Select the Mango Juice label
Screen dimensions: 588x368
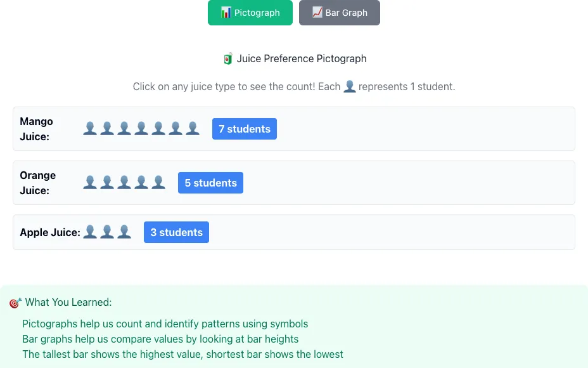[x=36, y=129]
